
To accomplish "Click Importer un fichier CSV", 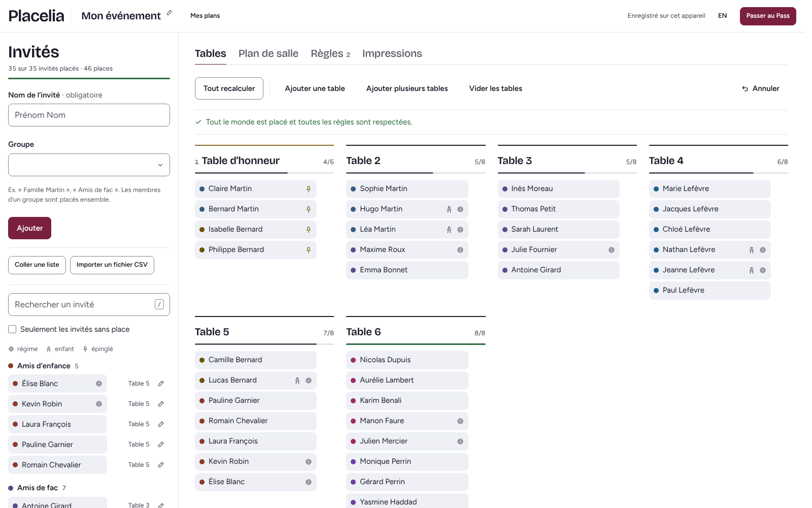I will click(x=112, y=265).
